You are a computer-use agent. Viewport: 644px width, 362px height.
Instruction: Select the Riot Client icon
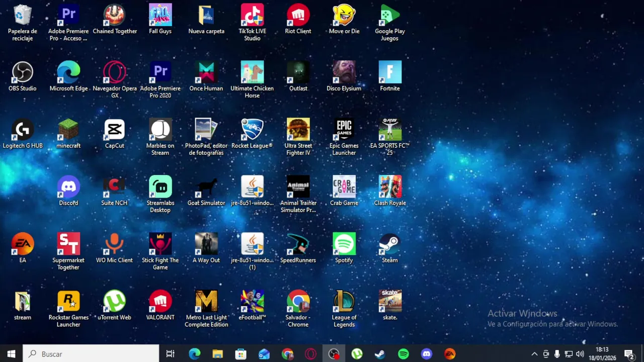coord(298,19)
